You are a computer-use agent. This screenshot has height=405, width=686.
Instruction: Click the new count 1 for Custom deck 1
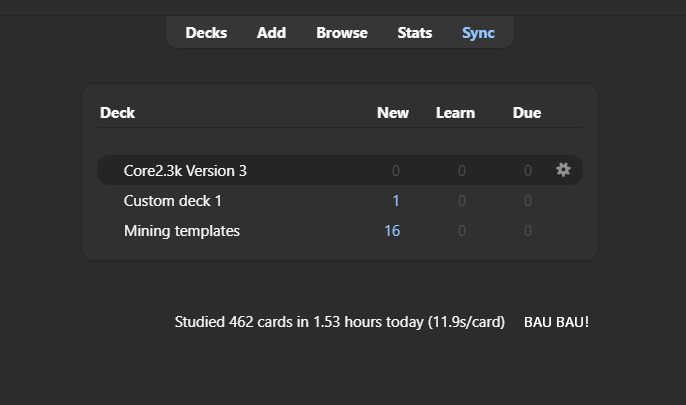tap(396, 201)
